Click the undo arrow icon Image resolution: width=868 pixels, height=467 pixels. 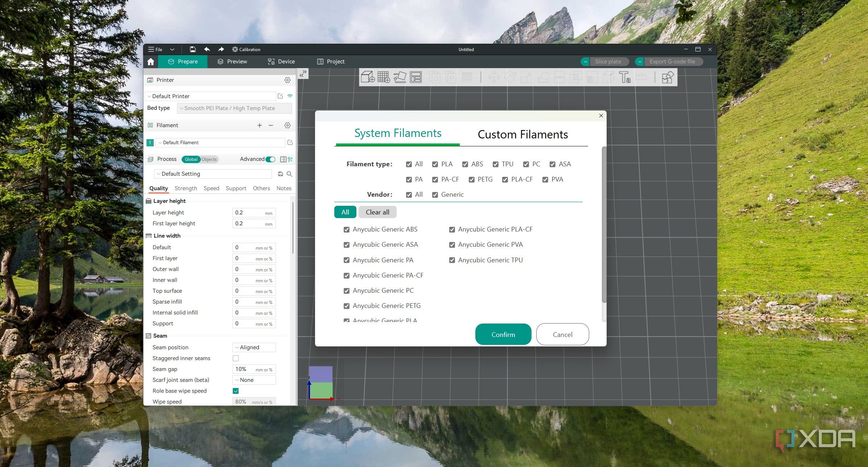(207, 49)
